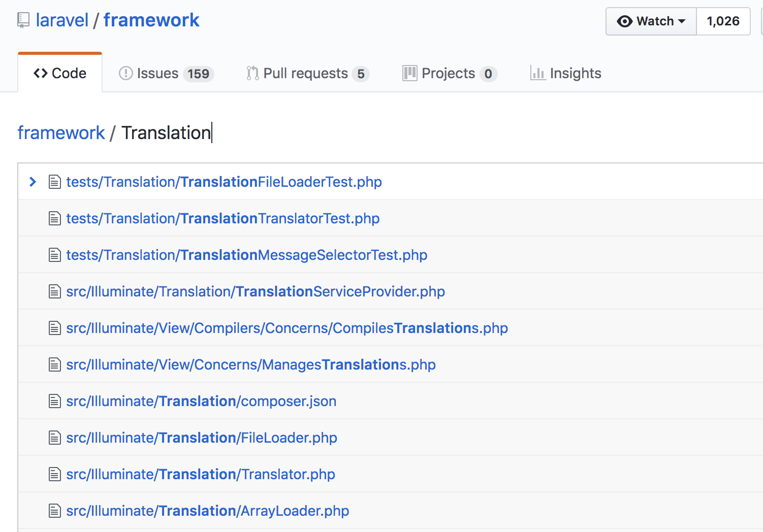Click file icon for TranslationMessageSelectorTest.php

54,255
